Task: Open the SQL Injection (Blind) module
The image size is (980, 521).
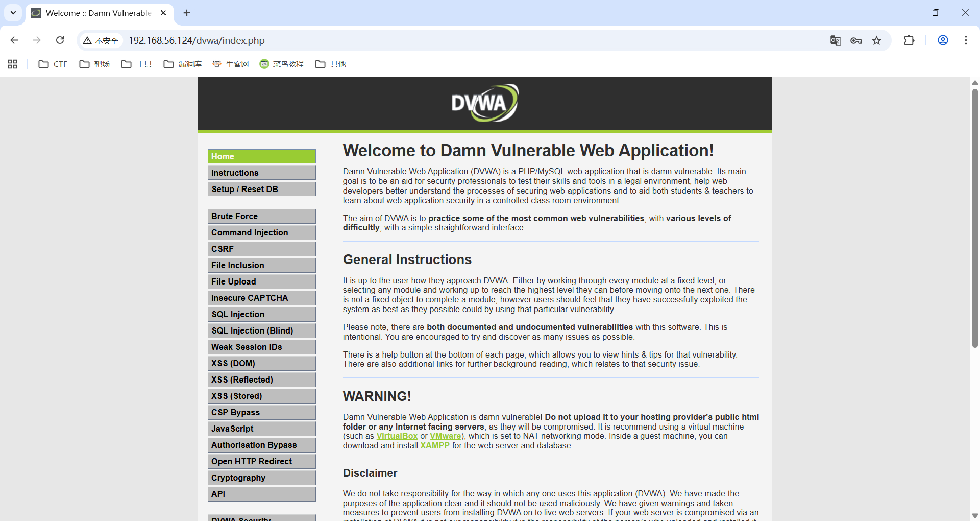Action: coord(262,330)
